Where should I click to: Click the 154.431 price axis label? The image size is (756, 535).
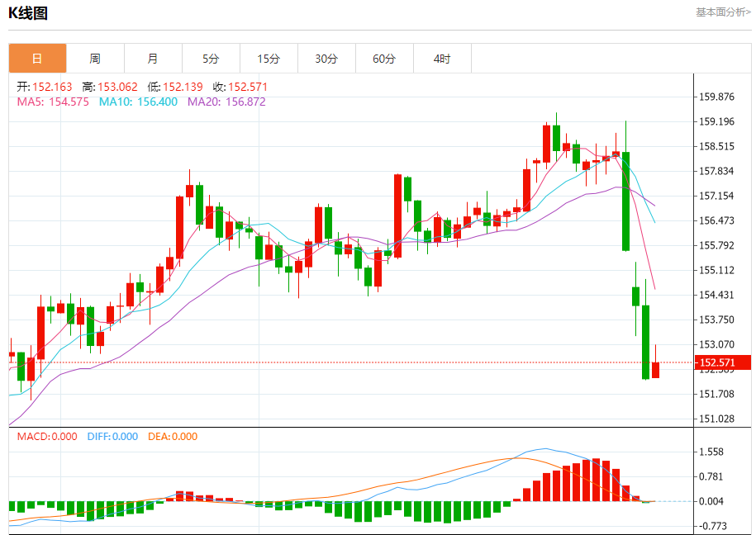tap(717, 295)
